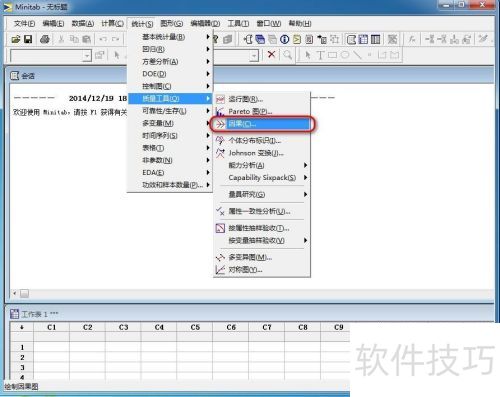Open the 图形(G) Graph menu
This screenshot has width=500, height=397.
coord(172,23)
